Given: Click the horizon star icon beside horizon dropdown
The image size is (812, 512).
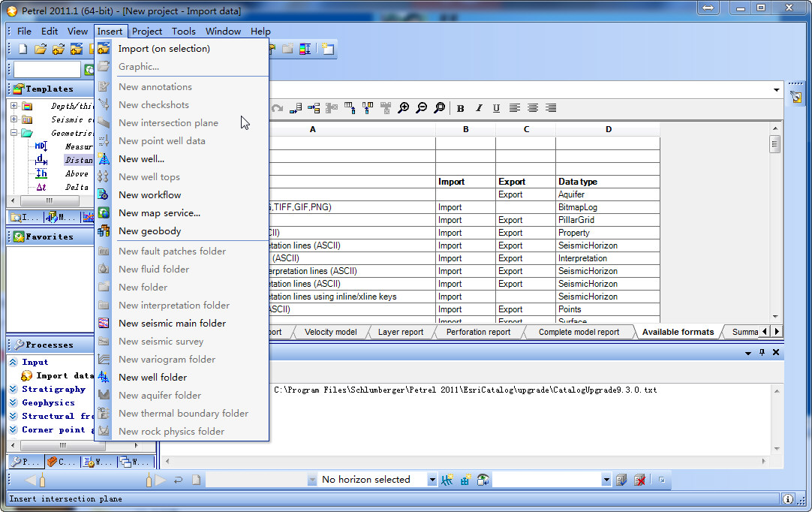Looking at the screenshot, I should pos(447,480).
